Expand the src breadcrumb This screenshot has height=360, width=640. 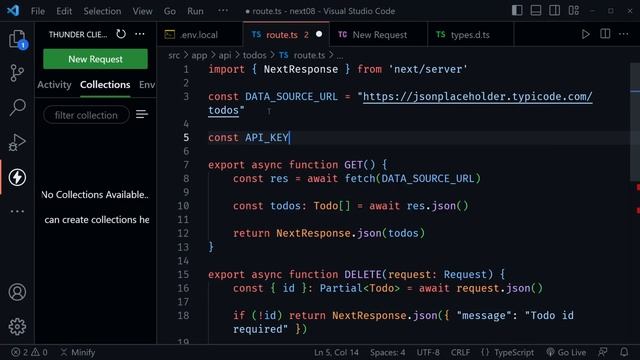click(x=174, y=55)
